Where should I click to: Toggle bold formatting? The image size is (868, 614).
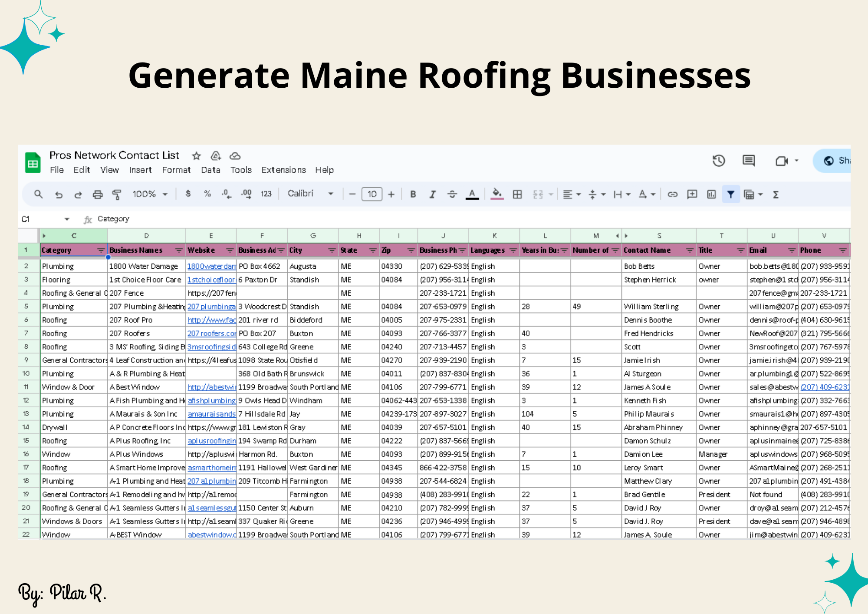[413, 195]
